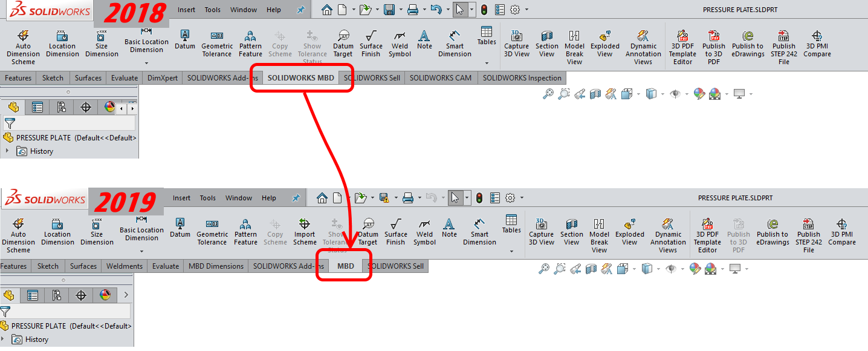Switch to MBD tab in 2019
Screen dimensions: 868x351
346,266
